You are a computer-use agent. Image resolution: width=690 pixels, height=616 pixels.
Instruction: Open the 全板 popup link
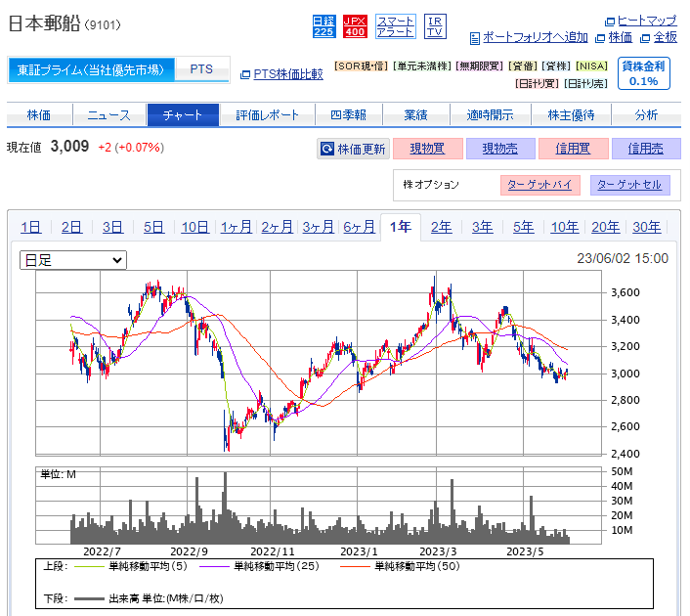pyautogui.click(x=665, y=37)
